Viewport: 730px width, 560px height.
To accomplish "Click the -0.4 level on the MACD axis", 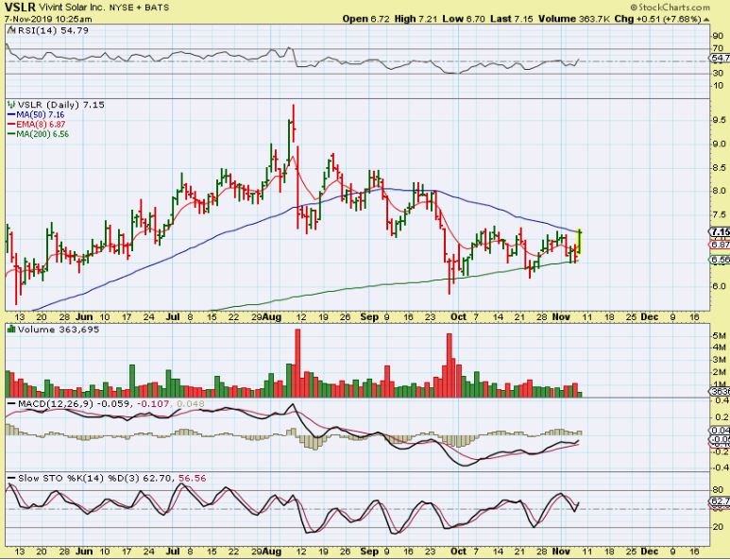I will pos(721,468).
